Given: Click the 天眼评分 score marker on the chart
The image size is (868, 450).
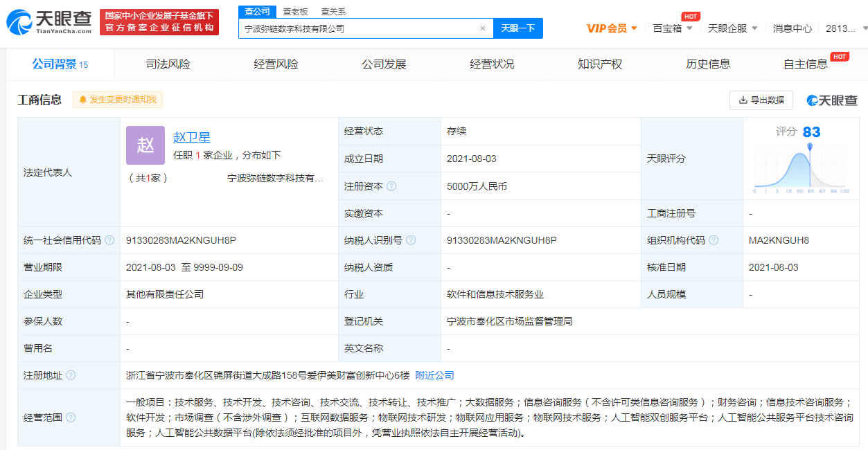Looking at the screenshot, I should pyautogui.click(x=809, y=147).
